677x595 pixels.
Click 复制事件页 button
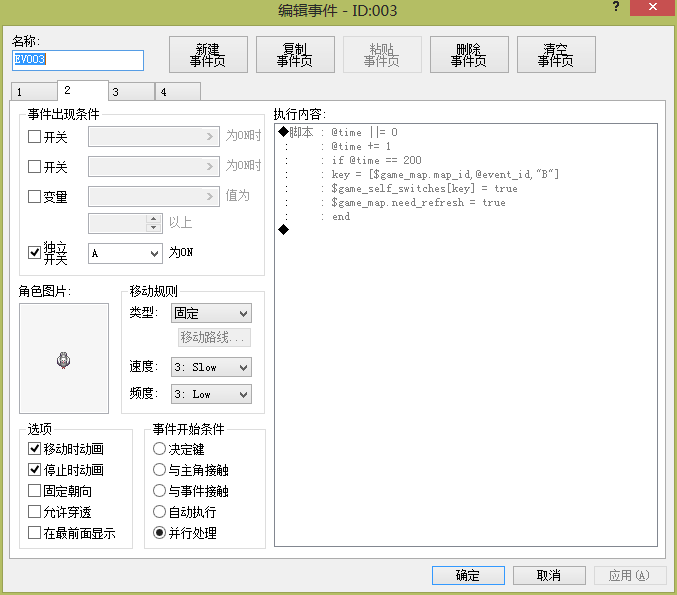295,54
